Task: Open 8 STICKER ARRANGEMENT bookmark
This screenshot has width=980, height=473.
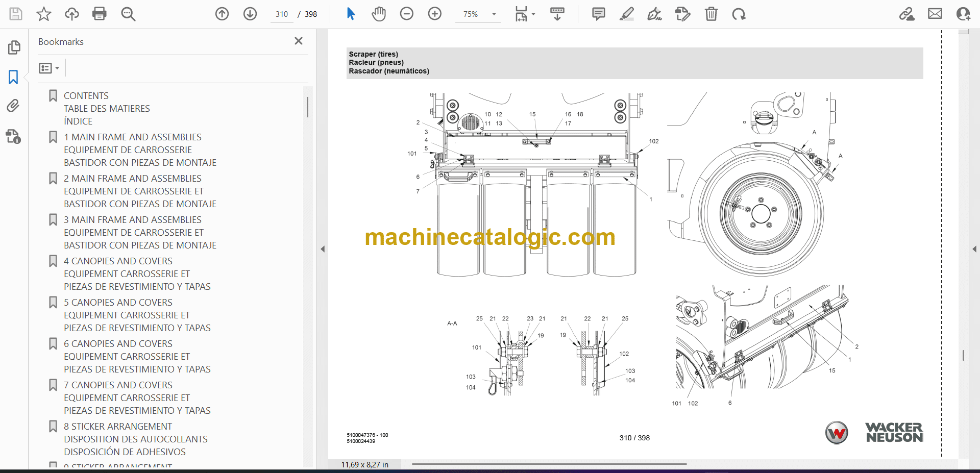Action: 118,427
